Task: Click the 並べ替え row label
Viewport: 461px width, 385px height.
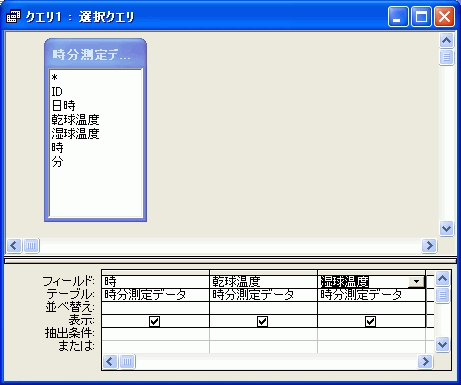Action: pos(70,307)
